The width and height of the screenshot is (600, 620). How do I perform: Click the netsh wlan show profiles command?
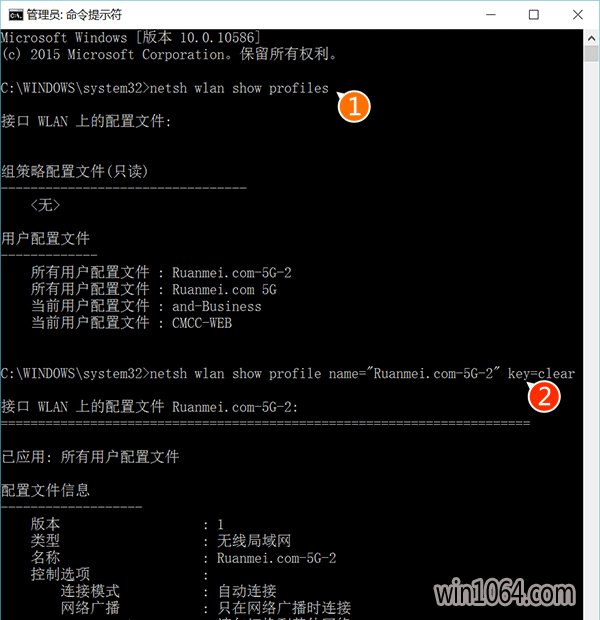[239, 88]
